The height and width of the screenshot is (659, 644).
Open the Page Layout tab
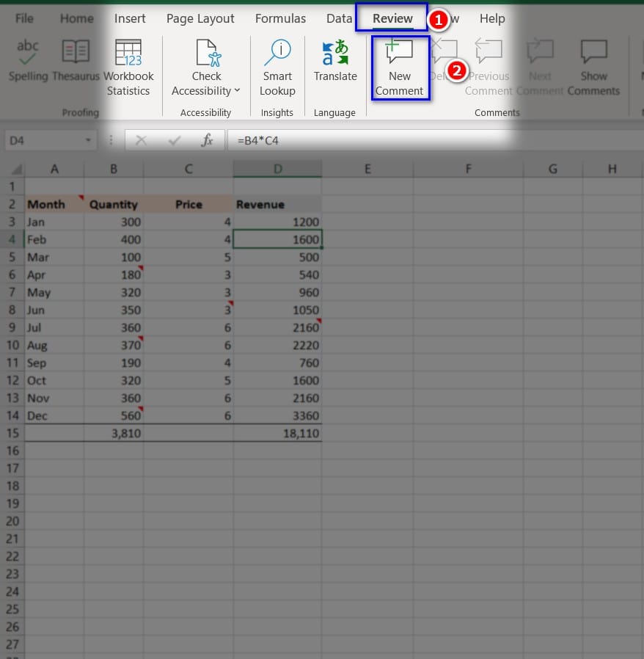click(200, 18)
